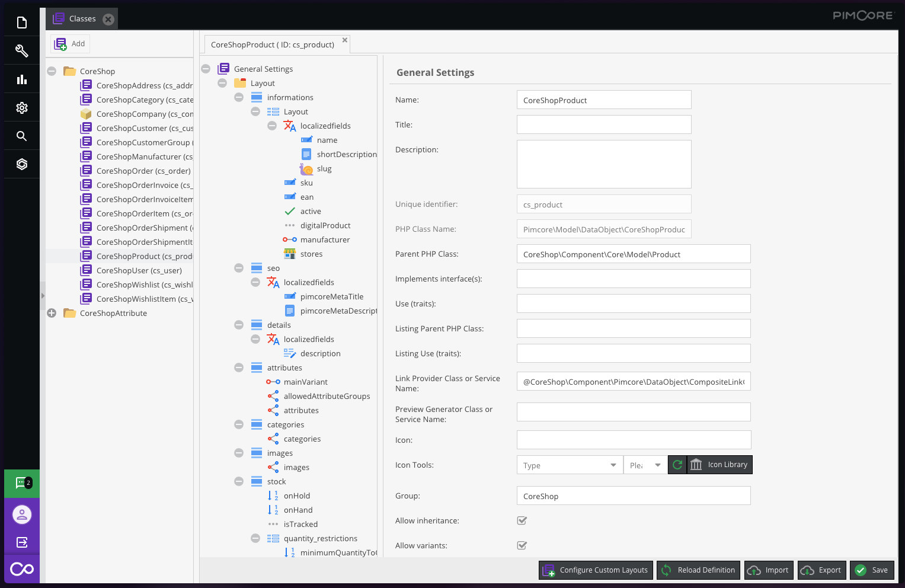Switch to the CoreShopProduct tab

click(272, 44)
